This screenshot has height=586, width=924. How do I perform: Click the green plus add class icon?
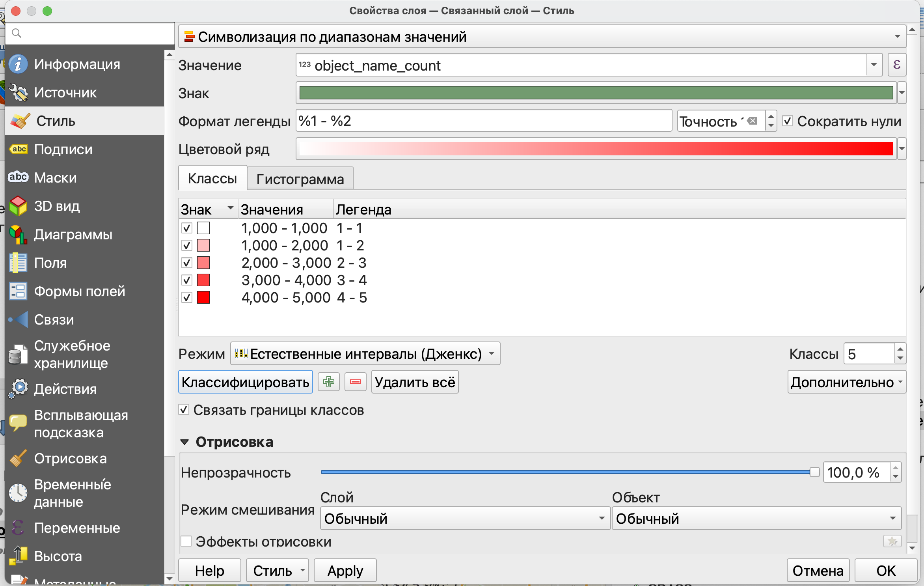(x=328, y=382)
